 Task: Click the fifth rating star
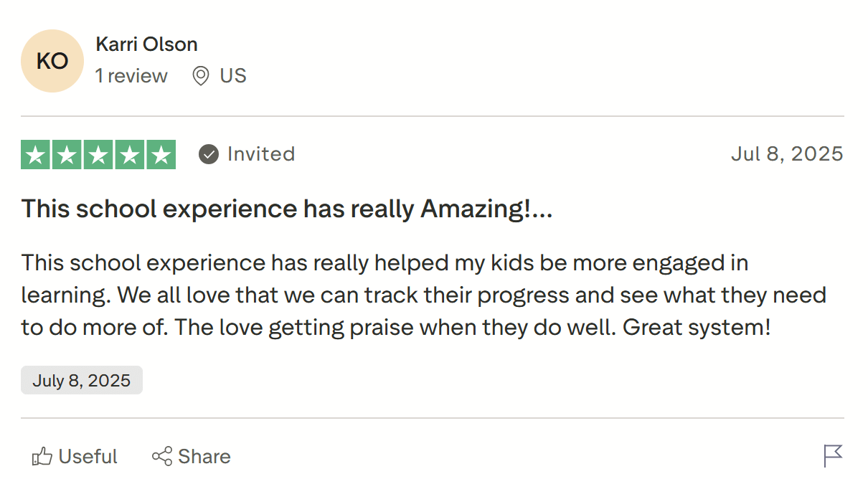pos(163,153)
